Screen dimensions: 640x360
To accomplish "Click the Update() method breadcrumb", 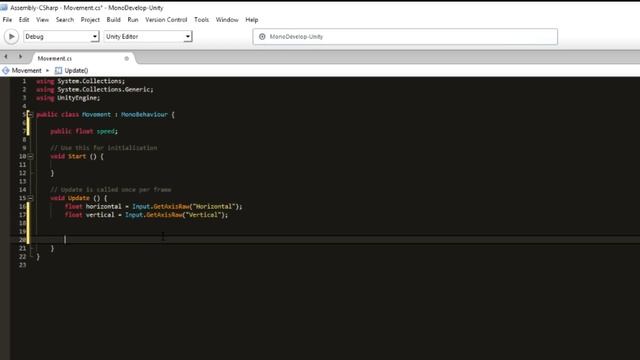I will (x=76, y=71).
